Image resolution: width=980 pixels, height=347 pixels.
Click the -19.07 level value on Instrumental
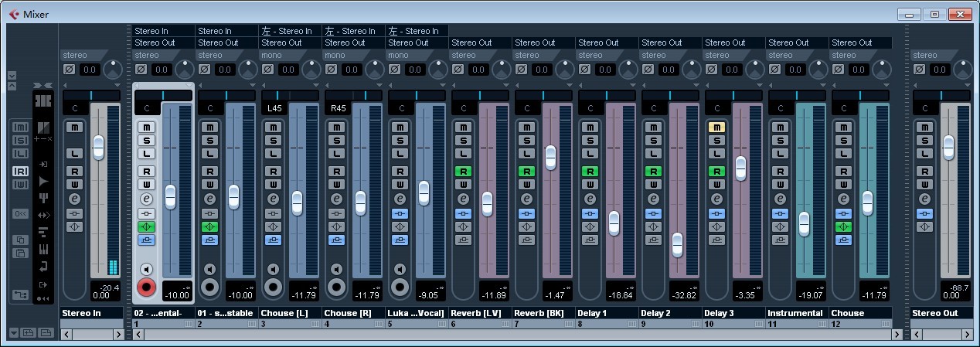click(x=811, y=294)
